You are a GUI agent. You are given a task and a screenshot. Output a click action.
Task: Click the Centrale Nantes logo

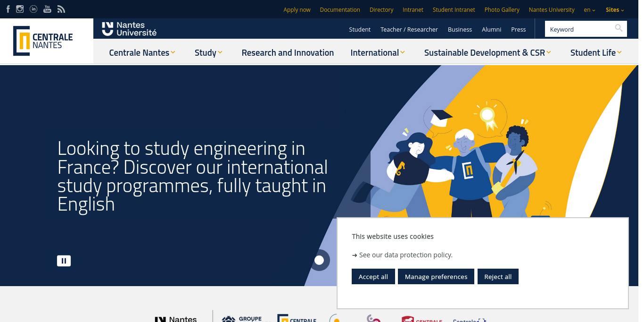point(43,41)
